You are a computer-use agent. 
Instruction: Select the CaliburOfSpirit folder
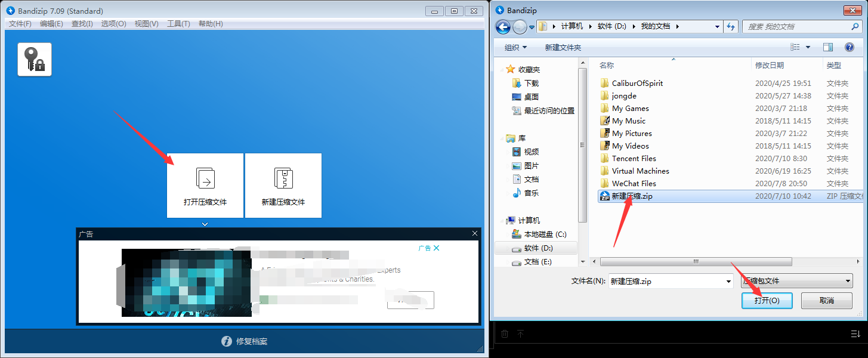point(637,83)
